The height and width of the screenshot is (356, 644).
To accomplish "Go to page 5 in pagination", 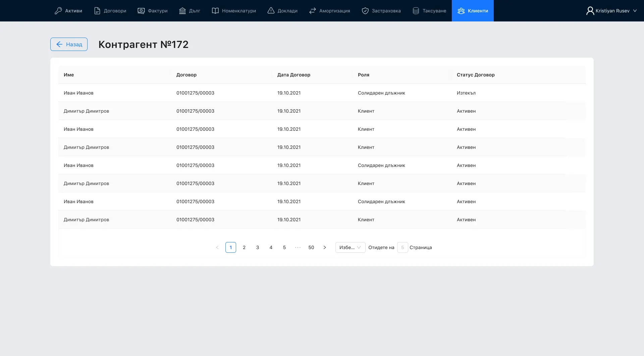I will (x=284, y=247).
